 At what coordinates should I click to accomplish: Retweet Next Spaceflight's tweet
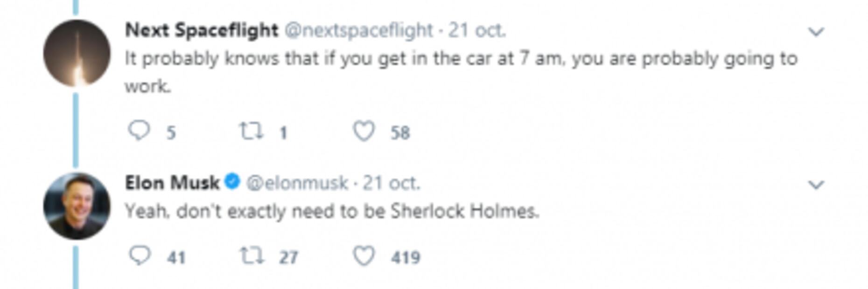(251, 131)
